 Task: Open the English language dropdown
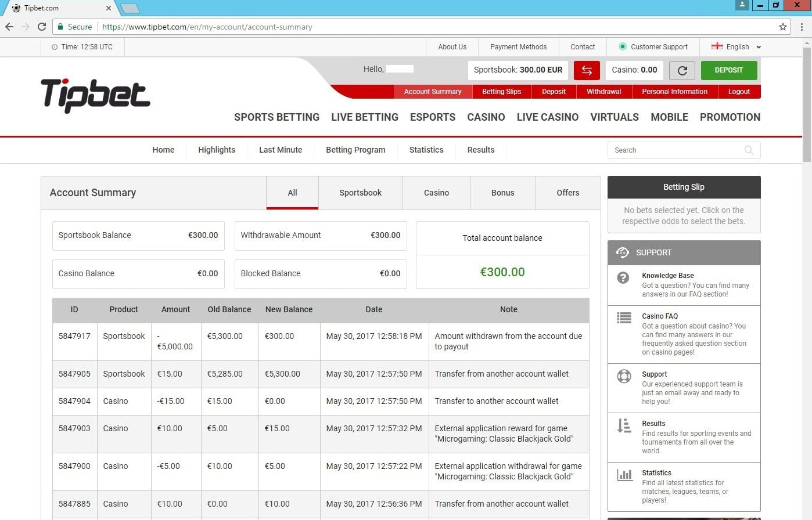(736, 47)
